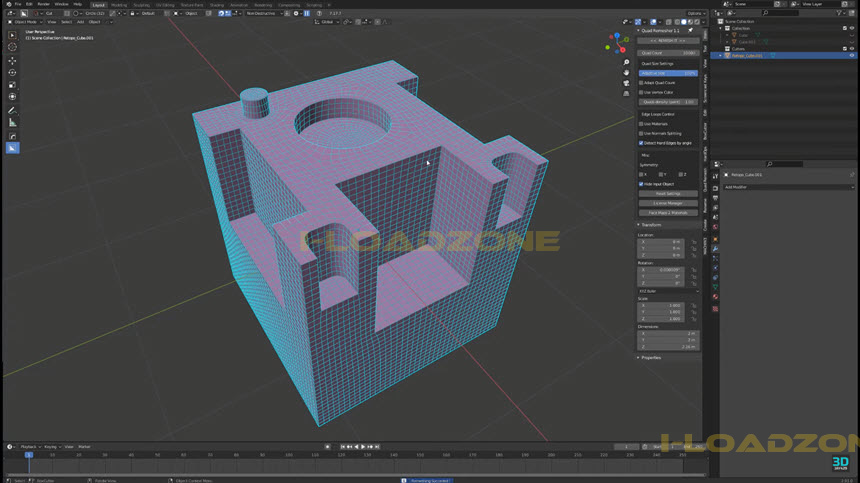The width and height of the screenshot is (860, 483).
Task: Adjust the Adaptive size slider
Action: click(668, 73)
